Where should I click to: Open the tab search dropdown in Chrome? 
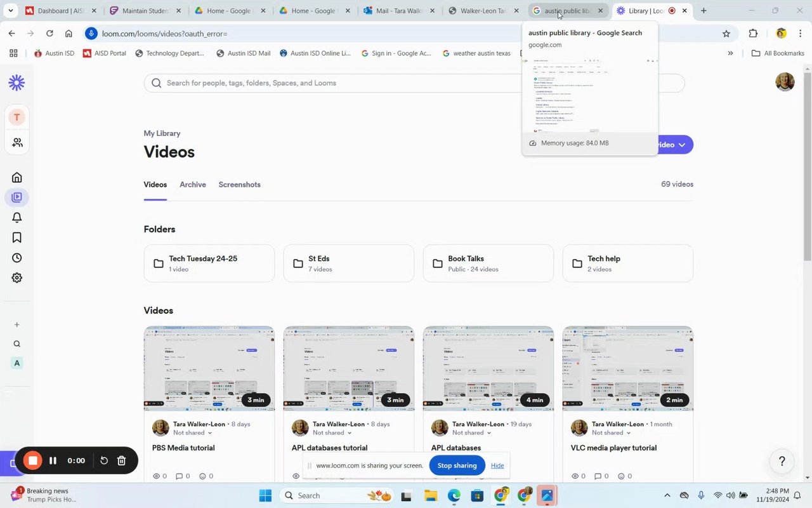(11, 11)
